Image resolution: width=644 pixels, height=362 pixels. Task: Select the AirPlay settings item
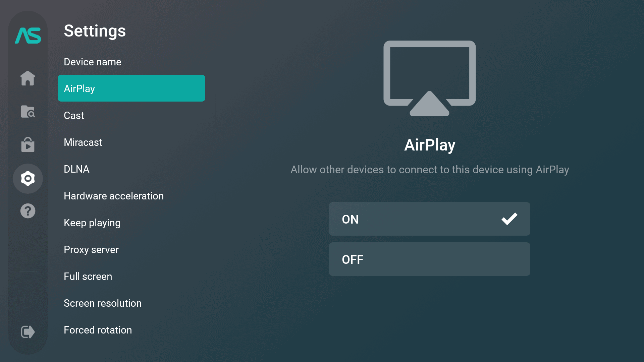pyautogui.click(x=131, y=88)
